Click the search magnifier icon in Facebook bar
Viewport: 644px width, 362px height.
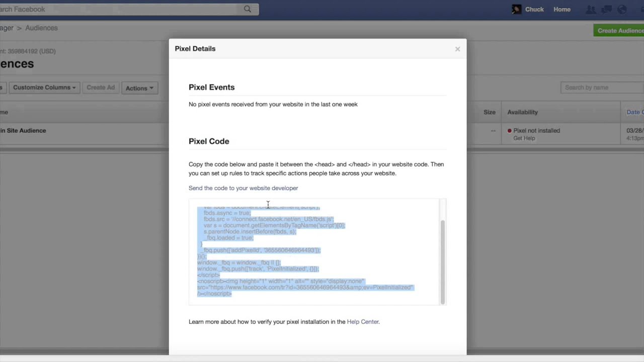pos(248,9)
